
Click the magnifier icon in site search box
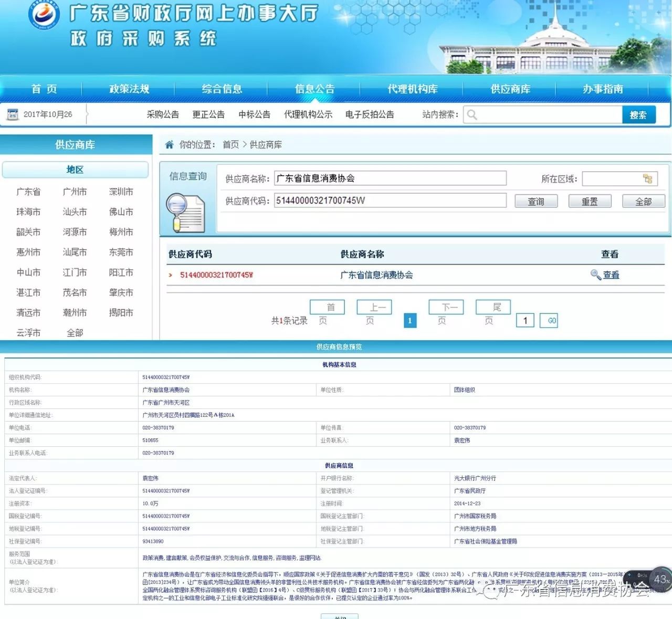tap(472, 114)
